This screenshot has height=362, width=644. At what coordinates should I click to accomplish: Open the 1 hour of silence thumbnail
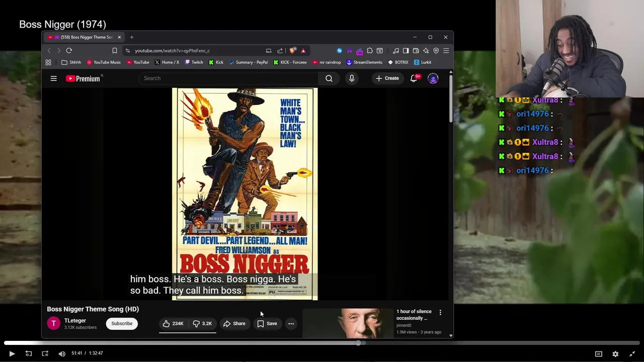[x=348, y=323]
